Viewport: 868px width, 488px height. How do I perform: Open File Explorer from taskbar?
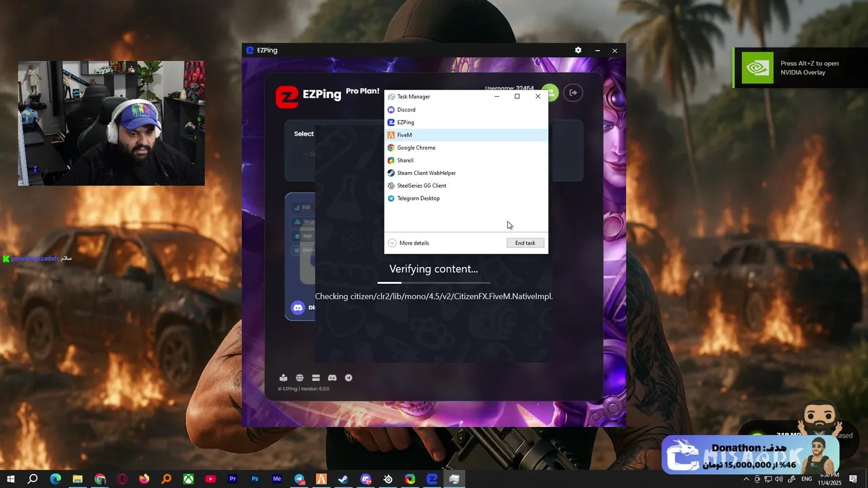78,479
